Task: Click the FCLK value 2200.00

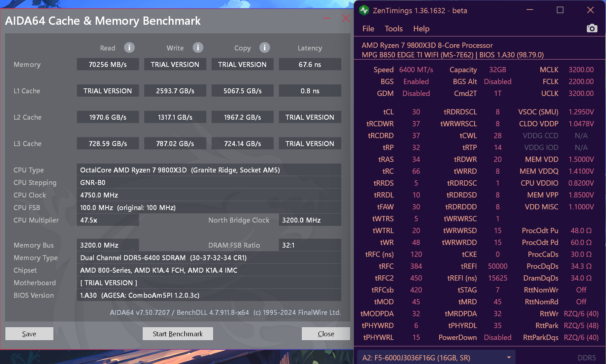Action: coord(581,81)
